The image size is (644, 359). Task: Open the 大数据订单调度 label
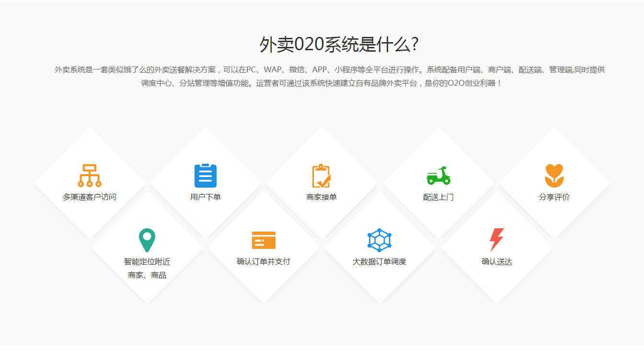[379, 262]
